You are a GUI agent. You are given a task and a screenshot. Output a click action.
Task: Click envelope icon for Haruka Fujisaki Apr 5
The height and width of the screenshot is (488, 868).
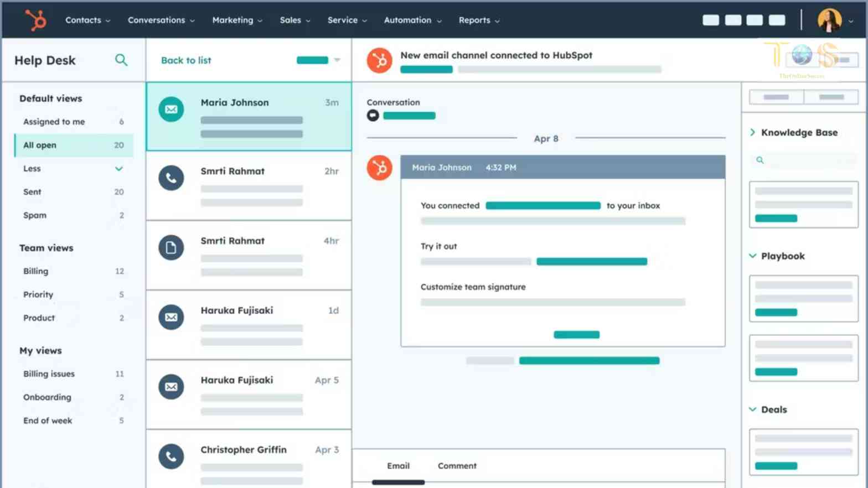tap(171, 387)
